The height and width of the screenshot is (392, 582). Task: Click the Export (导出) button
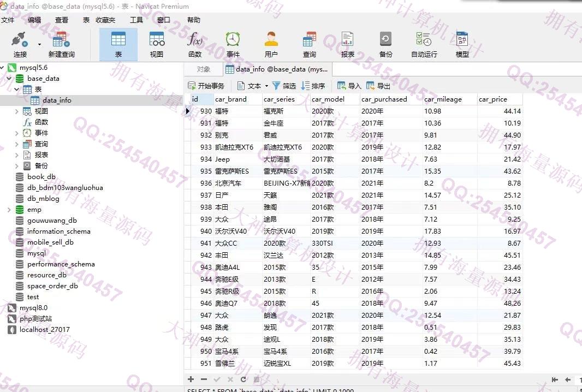[x=378, y=86]
